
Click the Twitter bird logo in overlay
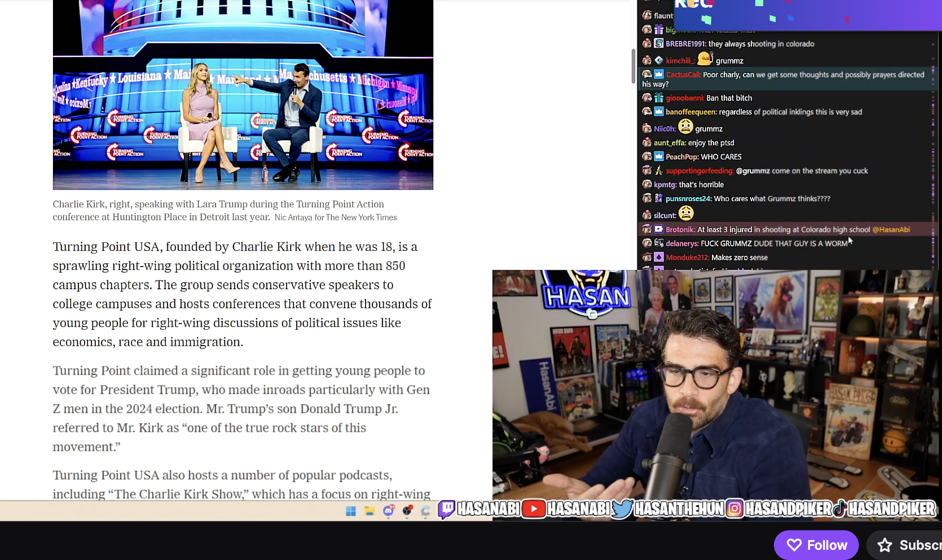tap(621, 509)
